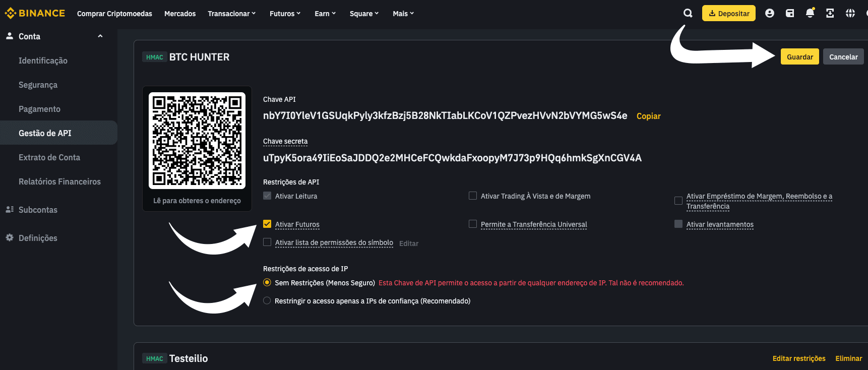Copy the API key with Copiar
The width and height of the screenshot is (868, 370).
[648, 116]
